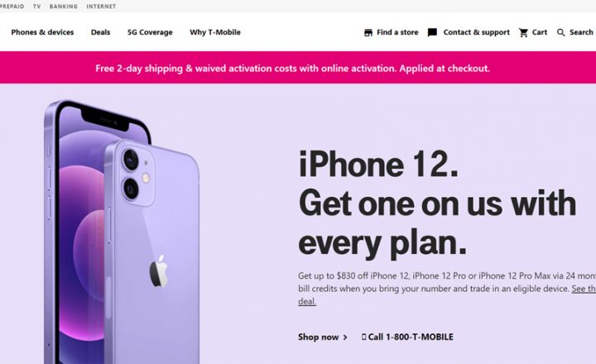This screenshot has width=596, height=364.
Task: Click the Find a store link
Action: pos(397,32)
